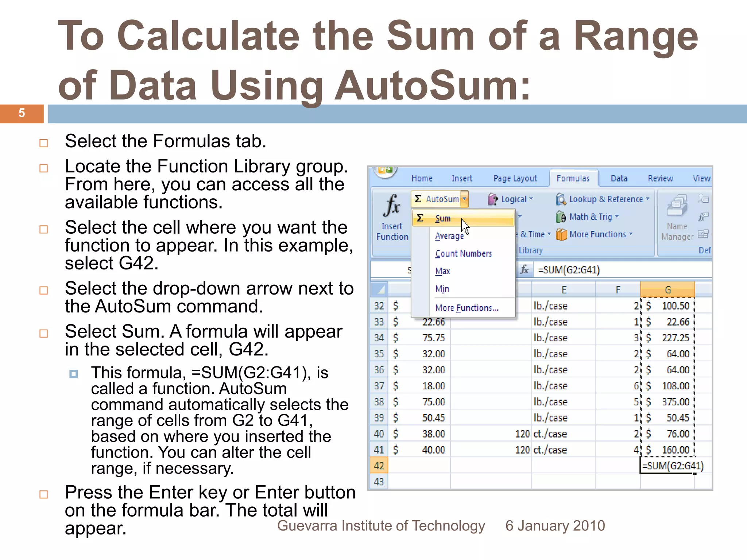
Task: Open the Math & Trig functions icon
Action: (x=561, y=217)
